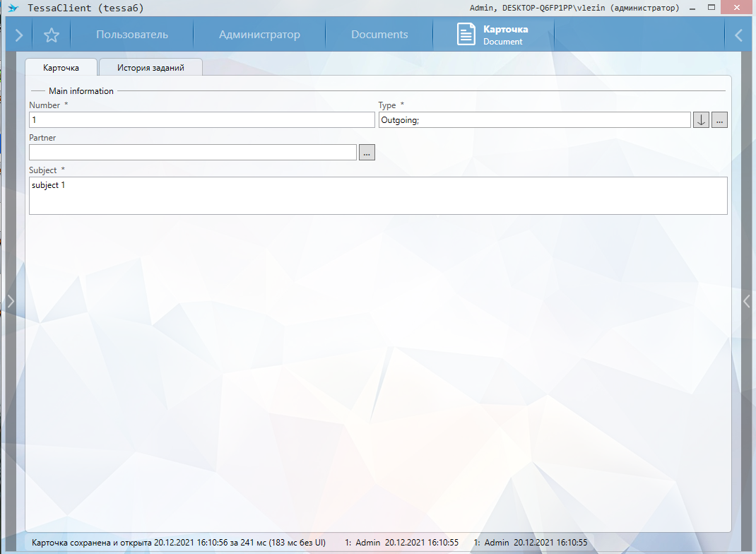Expand the left panel with top-left chevron

(x=19, y=35)
